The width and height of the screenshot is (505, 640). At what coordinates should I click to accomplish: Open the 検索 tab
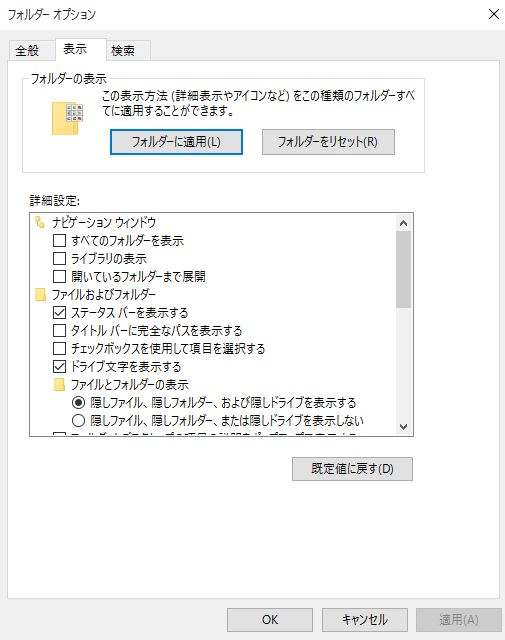pyautogui.click(x=123, y=51)
